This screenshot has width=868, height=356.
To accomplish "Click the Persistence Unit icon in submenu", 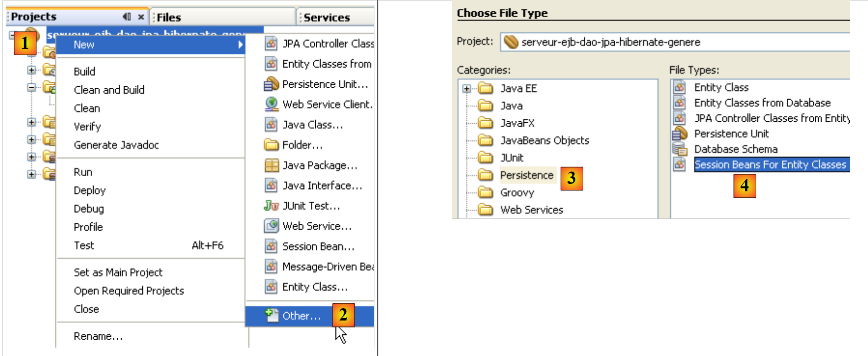I will [271, 84].
